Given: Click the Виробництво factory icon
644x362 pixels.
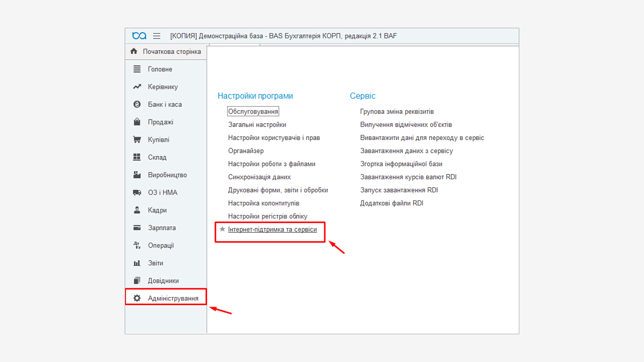Looking at the screenshot, I should click(137, 175).
